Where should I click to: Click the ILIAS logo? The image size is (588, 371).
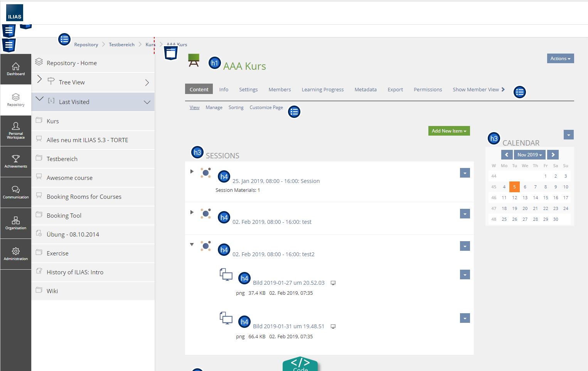15,13
